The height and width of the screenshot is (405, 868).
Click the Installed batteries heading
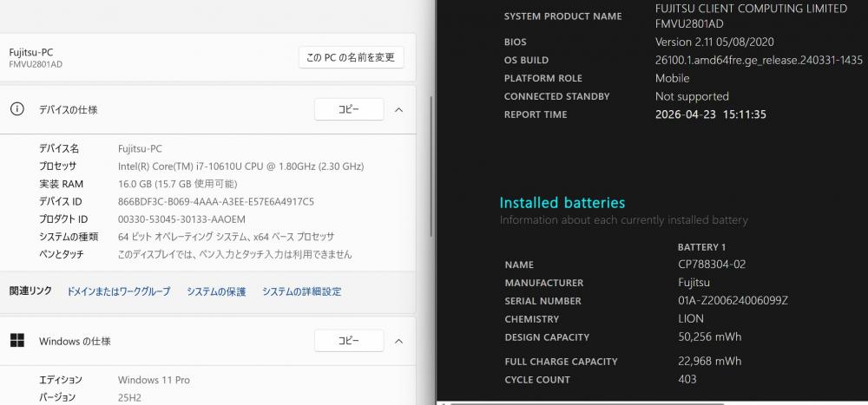[562, 203]
